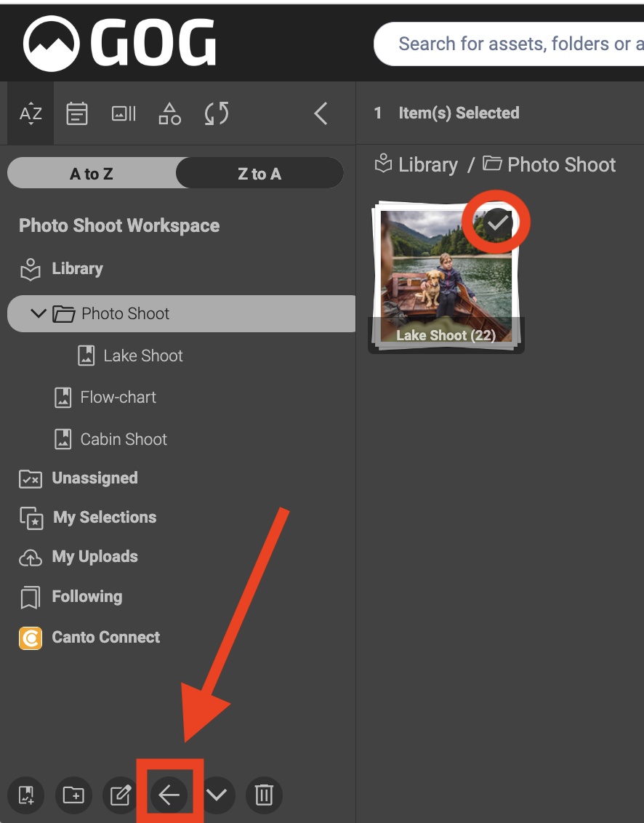
Task: Open the Cabin Shoot album
Action: coord(124,439)
